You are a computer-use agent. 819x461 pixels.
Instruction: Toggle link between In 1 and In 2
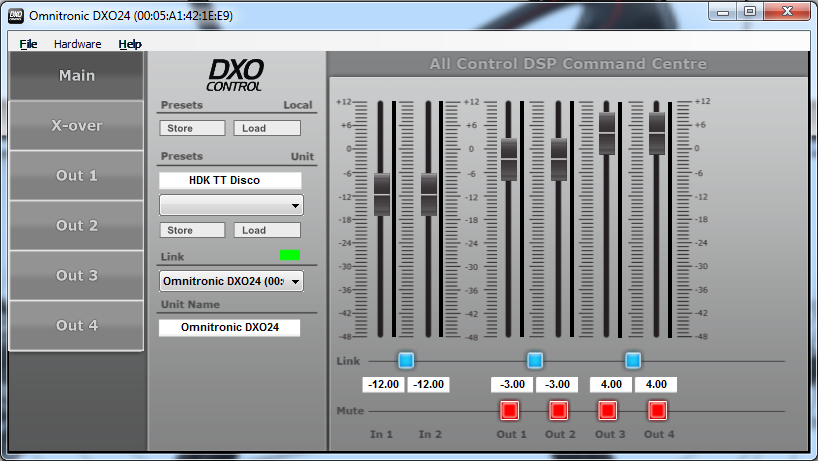pyautogui.click(x=406, y=360)
